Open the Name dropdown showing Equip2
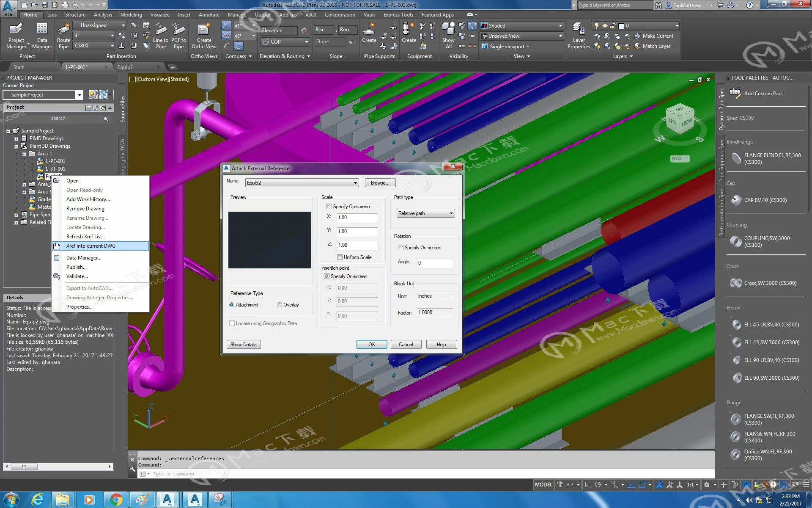Image resolution: width=812 pixels, height=508 pixels. tap(302, 183)
